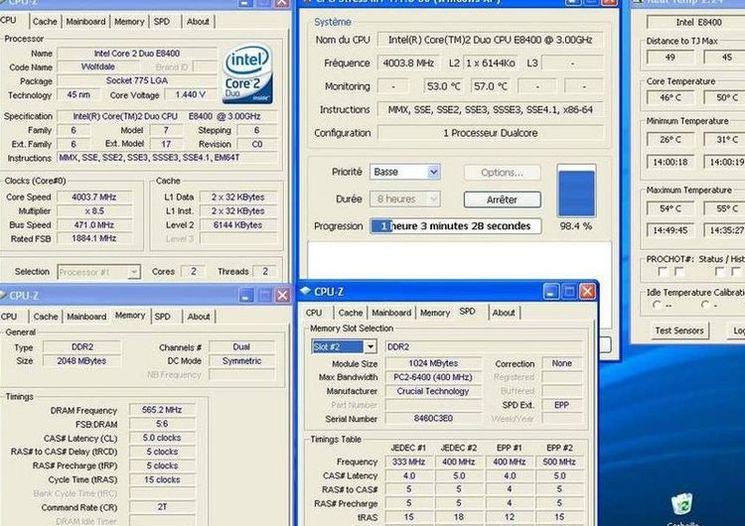Image resolution: width=745 pixels, height=526 pixels.
Task: Click the greyed Options... button
Action: [x=502, y=172]
